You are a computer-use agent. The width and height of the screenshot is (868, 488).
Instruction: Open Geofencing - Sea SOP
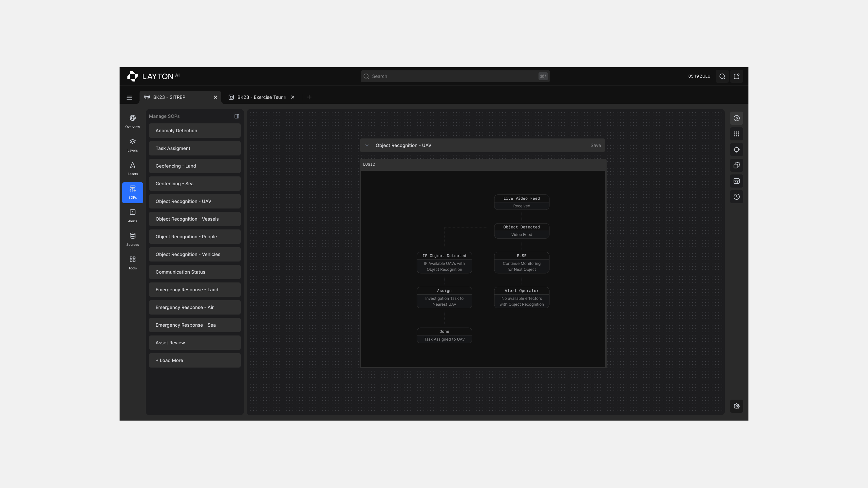point(195,184)
